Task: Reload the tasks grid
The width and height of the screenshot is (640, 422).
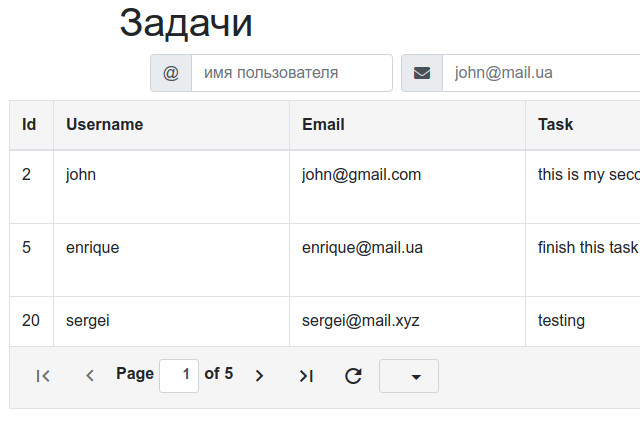Action: click(x=352, y=375)
